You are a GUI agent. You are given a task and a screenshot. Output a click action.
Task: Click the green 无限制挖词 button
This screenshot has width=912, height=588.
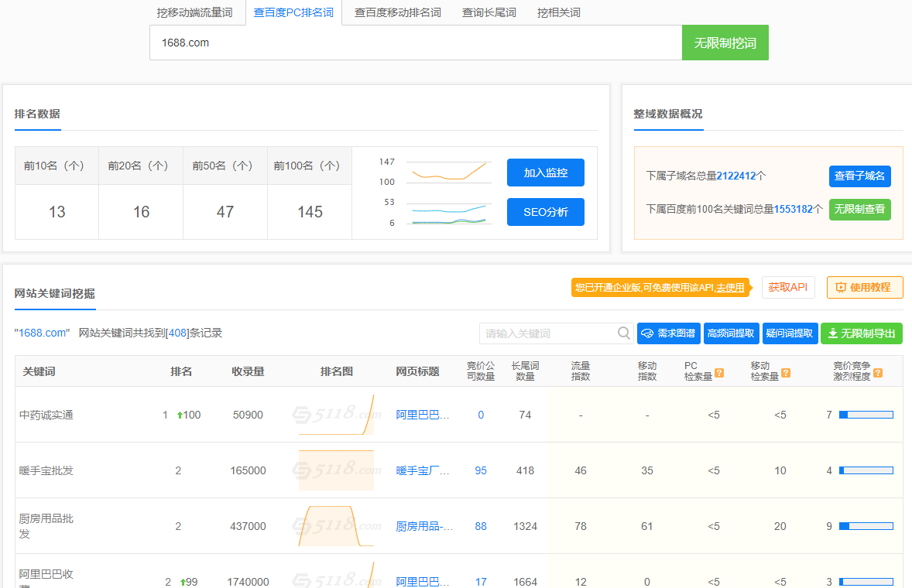[725, 43]
